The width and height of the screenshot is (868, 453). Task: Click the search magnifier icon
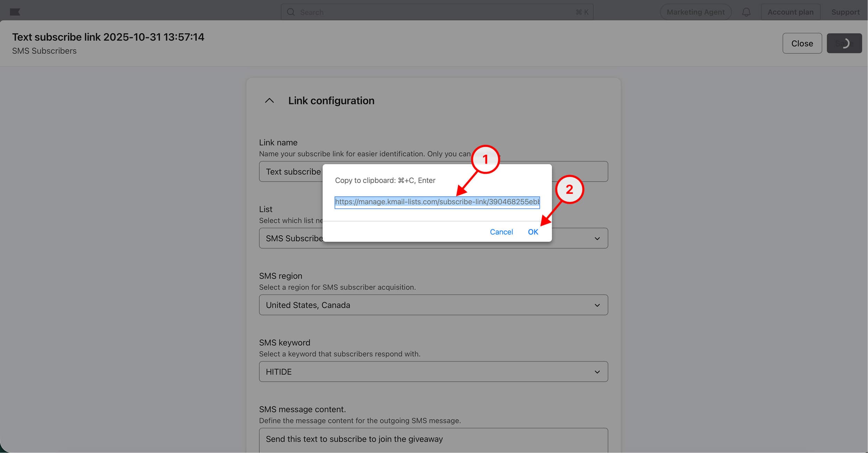pyautogui.click(x=291, y=12)
